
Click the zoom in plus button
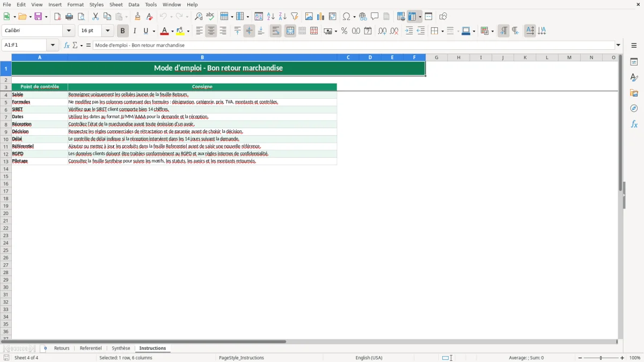coord(623,358)
